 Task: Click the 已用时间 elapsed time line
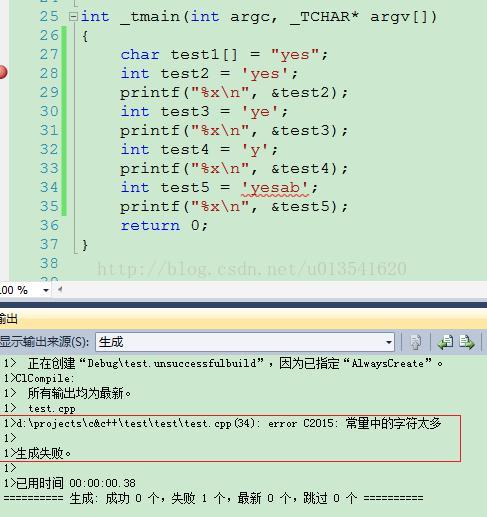pos(70,483)
